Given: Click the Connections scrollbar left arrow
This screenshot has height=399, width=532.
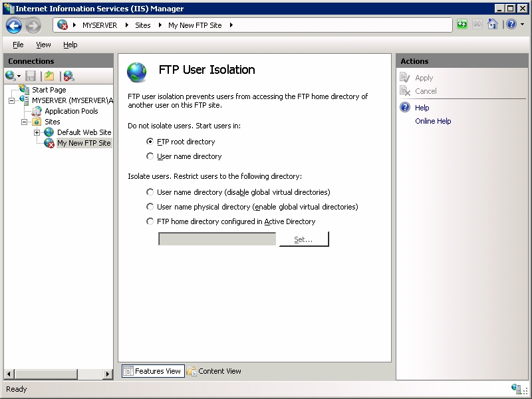Looking at the screenshot, I should click(9, 374).
